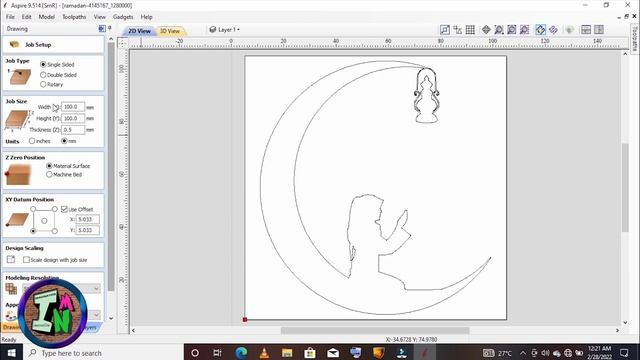Click the Thickness (Z) input field

73,130
